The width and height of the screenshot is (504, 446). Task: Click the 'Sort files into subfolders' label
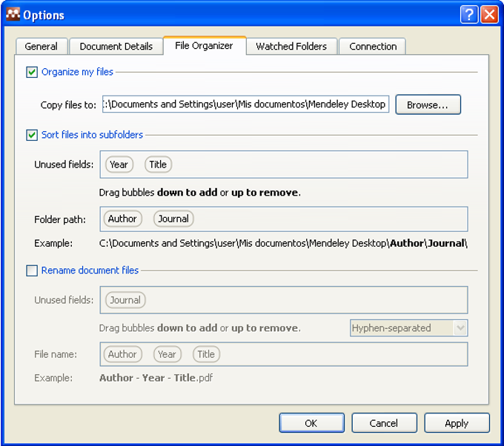(92, 135)
